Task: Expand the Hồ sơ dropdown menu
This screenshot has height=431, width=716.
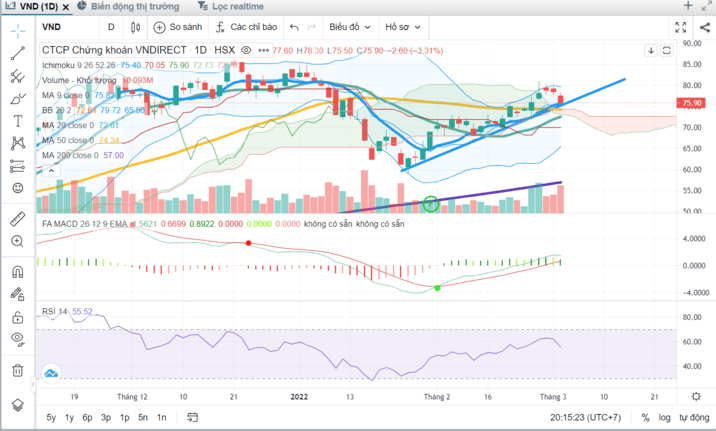Action: tap(403, 27)
